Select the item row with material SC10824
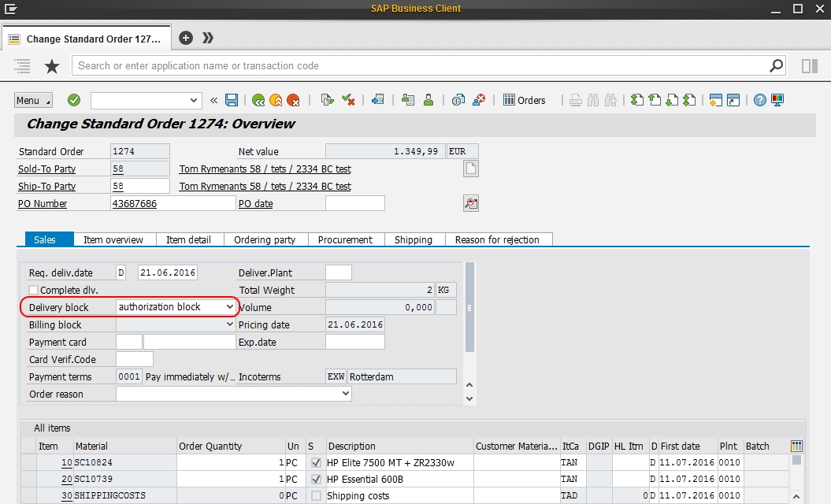Image resolution: width=831 pixels, height=504 pixels. 29,463
